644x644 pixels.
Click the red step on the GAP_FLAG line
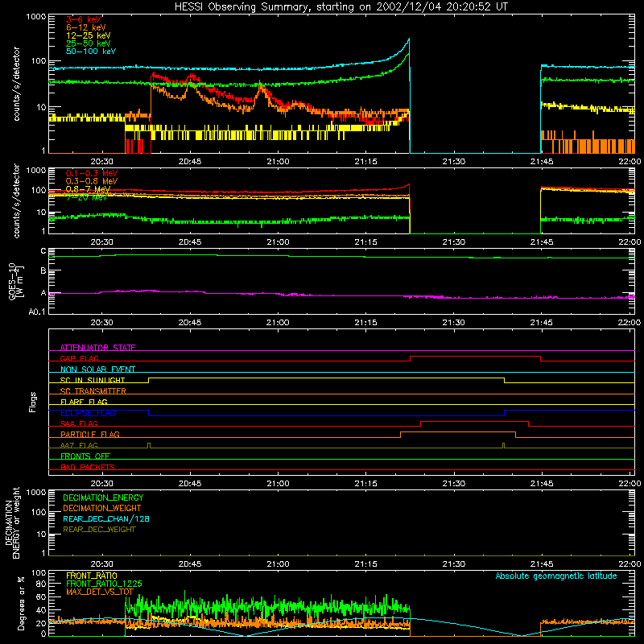475,357
